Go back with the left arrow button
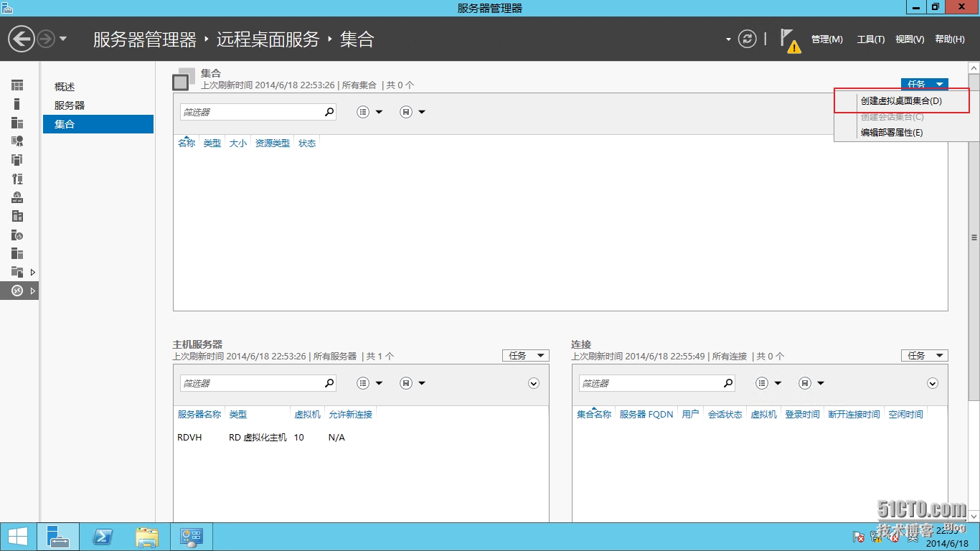 click(x=22, y=39)
